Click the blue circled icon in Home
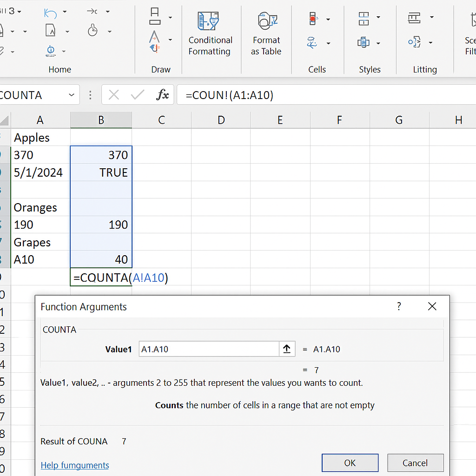 [x=51, y=51]
